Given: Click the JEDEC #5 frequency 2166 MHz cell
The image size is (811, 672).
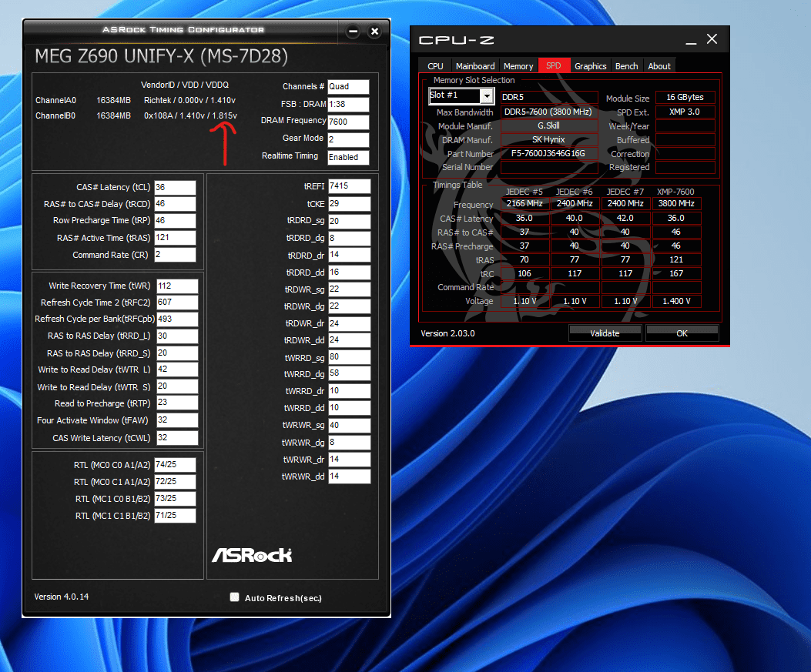Looking at the screenshot, I should pyautogui.click(x=524, y=204).
